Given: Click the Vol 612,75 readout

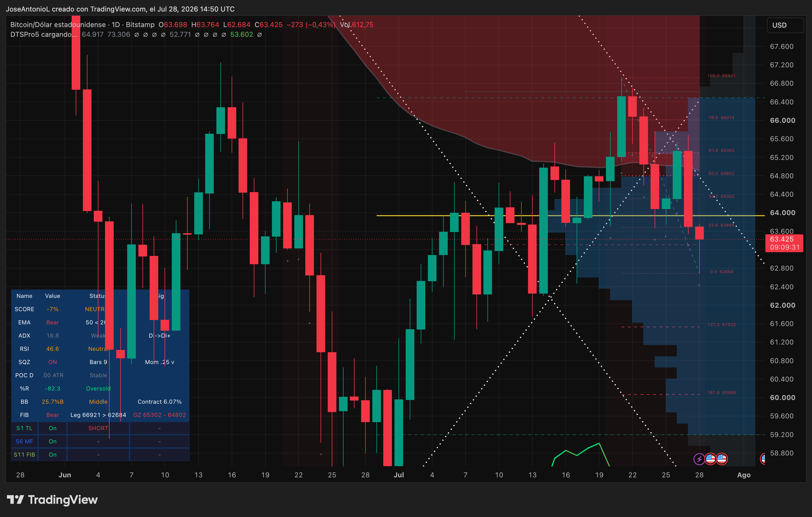Looking at the screenshot, I should coord(357,25).
